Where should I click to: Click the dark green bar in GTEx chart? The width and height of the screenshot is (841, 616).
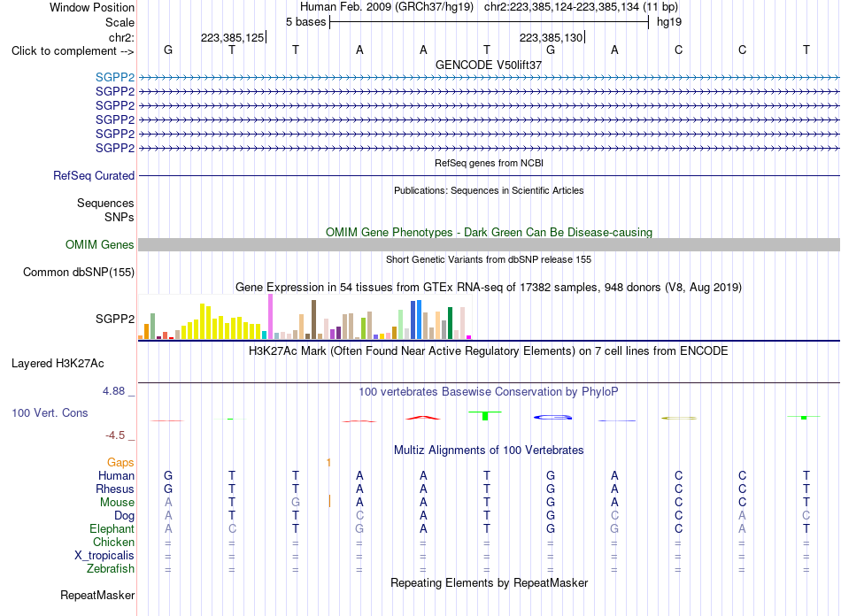pyautogui.click(x=450, y=323)
